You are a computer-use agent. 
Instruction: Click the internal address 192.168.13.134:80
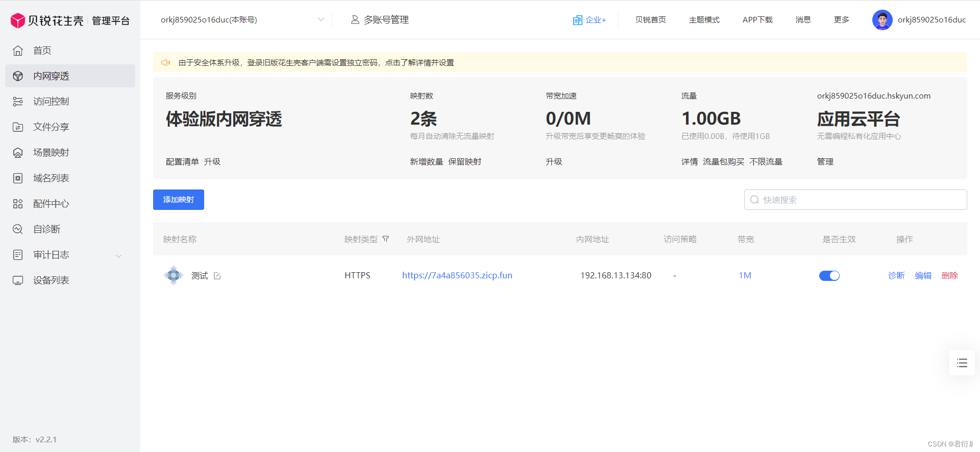point(616,275)
